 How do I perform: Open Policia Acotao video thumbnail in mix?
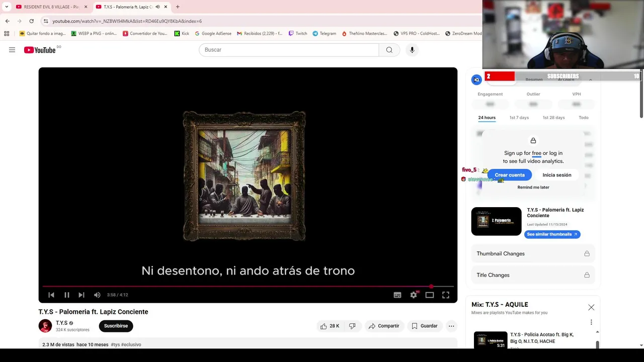(491, 340)
